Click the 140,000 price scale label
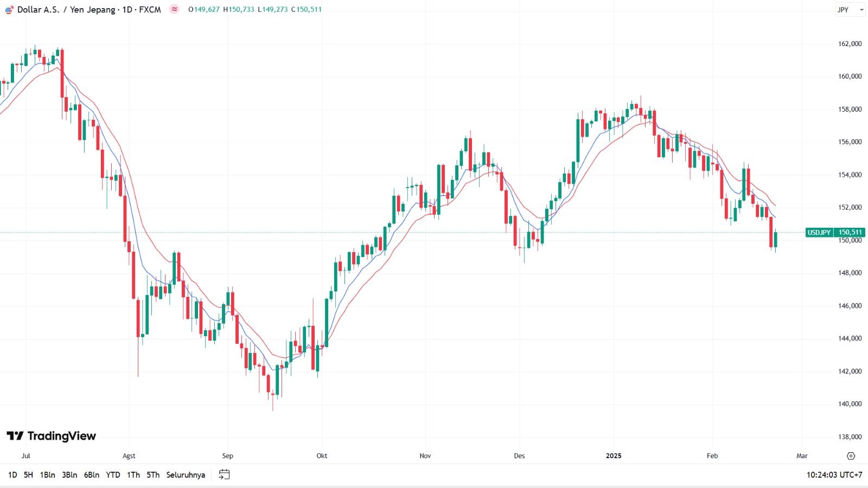 pyautogui.click(x=850, y=404)
